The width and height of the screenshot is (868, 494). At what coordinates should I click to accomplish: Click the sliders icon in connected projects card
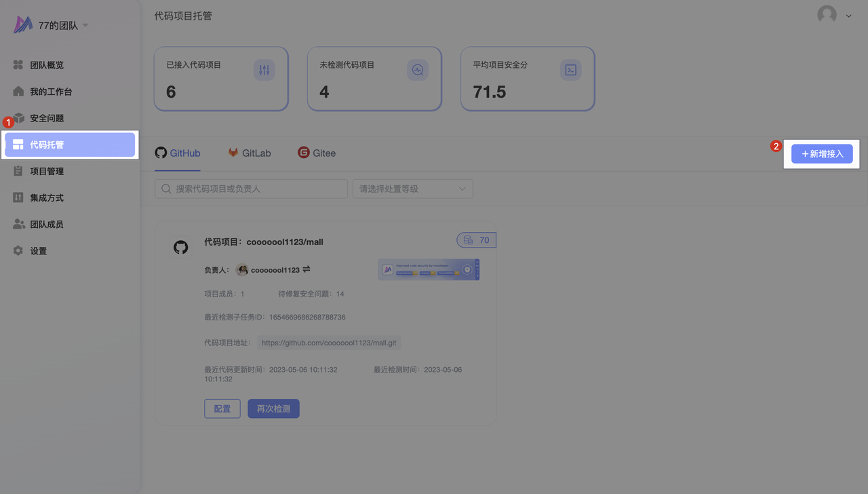coord(264,71)
